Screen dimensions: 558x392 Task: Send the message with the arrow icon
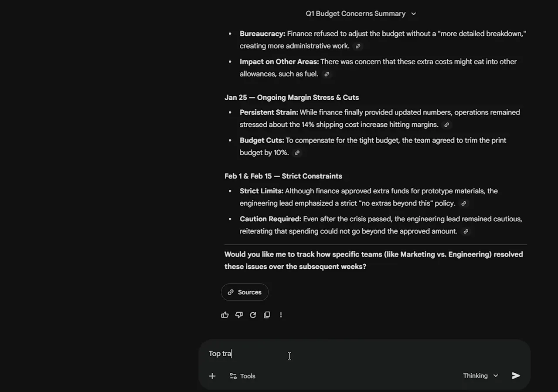click(x=516, y=375)
